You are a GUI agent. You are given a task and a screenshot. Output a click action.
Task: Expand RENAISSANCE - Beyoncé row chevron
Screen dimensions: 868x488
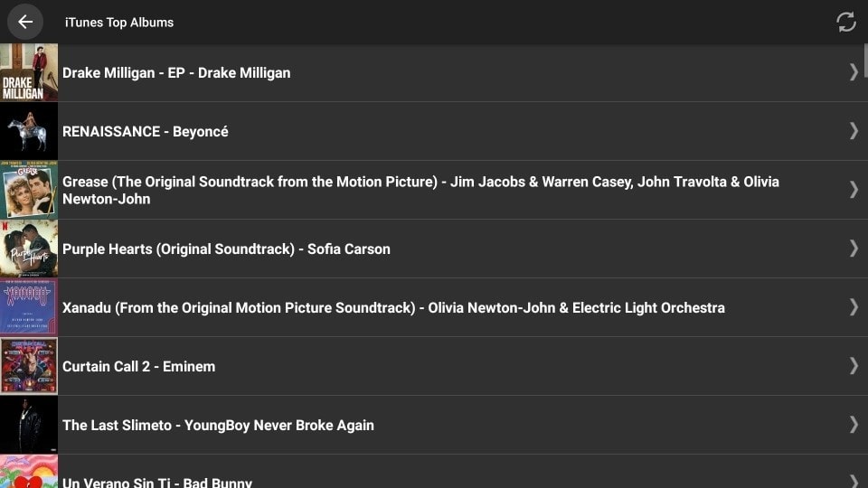[x=854, y=130]
